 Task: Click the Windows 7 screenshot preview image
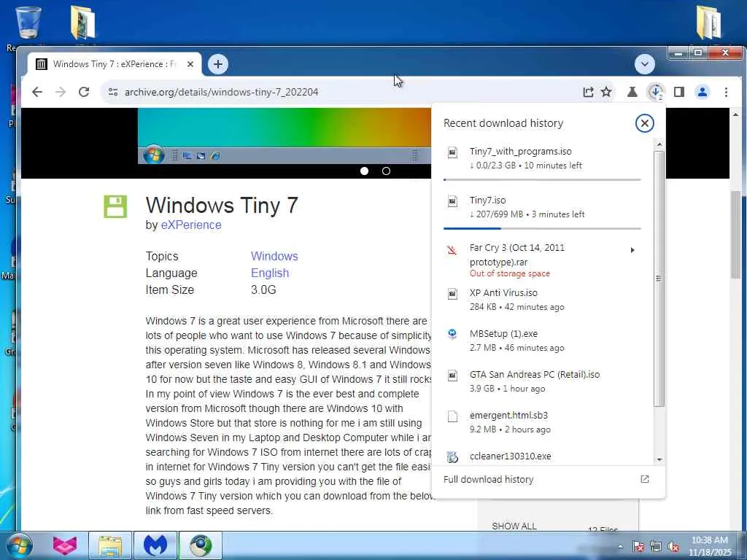[285, 136]
